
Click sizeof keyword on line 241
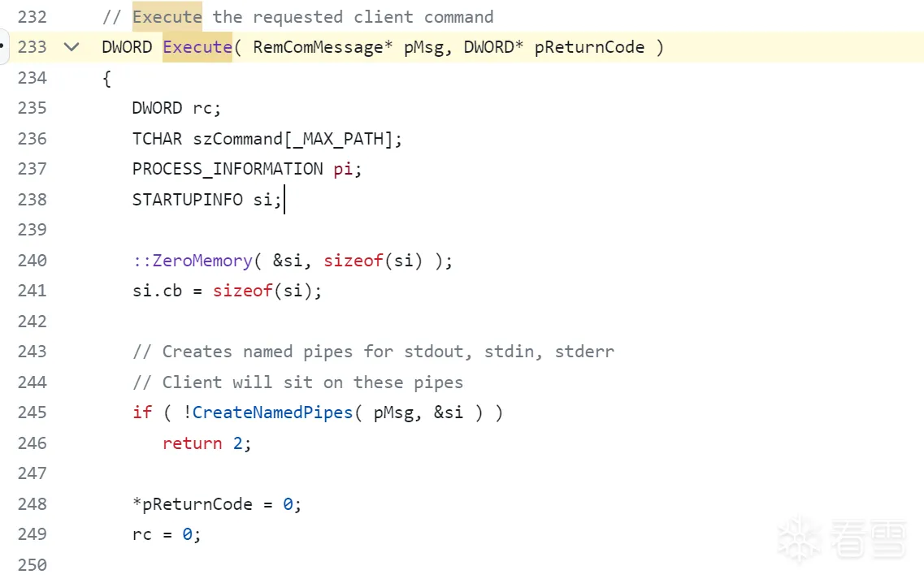point(243,291)
